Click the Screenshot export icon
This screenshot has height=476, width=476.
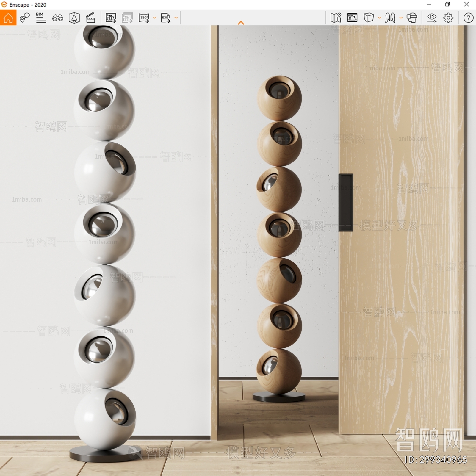click(x=111, y=18)
